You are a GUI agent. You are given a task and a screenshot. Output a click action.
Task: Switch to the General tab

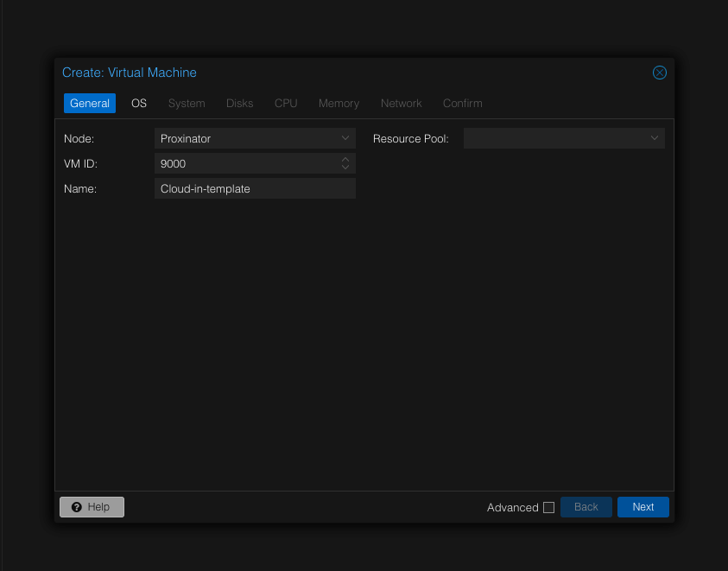90,103
